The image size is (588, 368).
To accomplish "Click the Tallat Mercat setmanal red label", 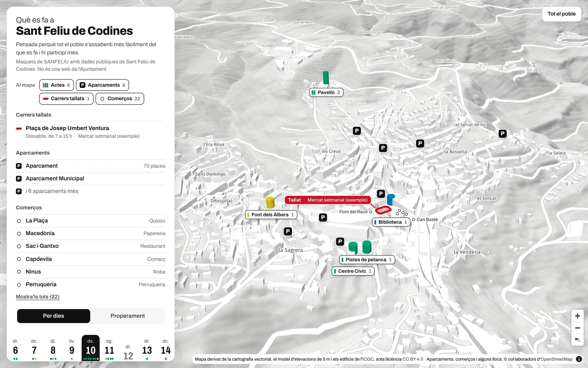I will [x=328, y=200].
